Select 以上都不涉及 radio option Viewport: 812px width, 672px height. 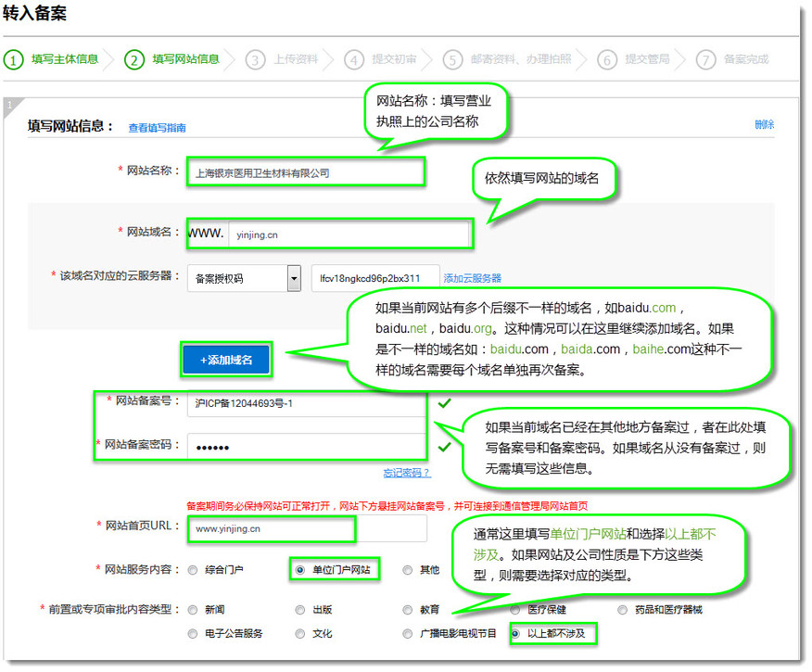tap(515, 634)
